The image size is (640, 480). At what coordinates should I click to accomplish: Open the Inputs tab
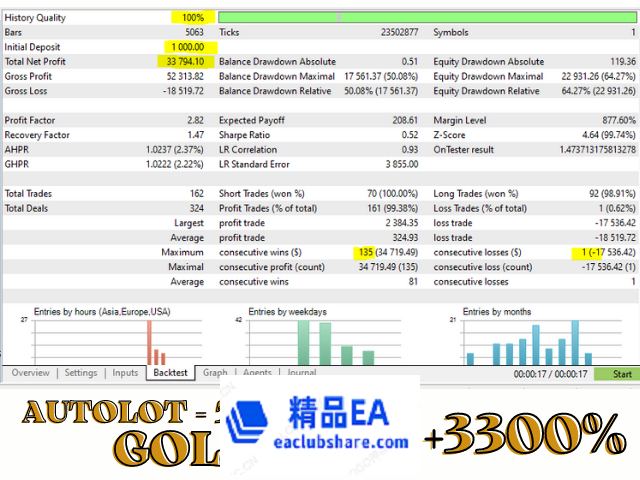pos(125,373)
